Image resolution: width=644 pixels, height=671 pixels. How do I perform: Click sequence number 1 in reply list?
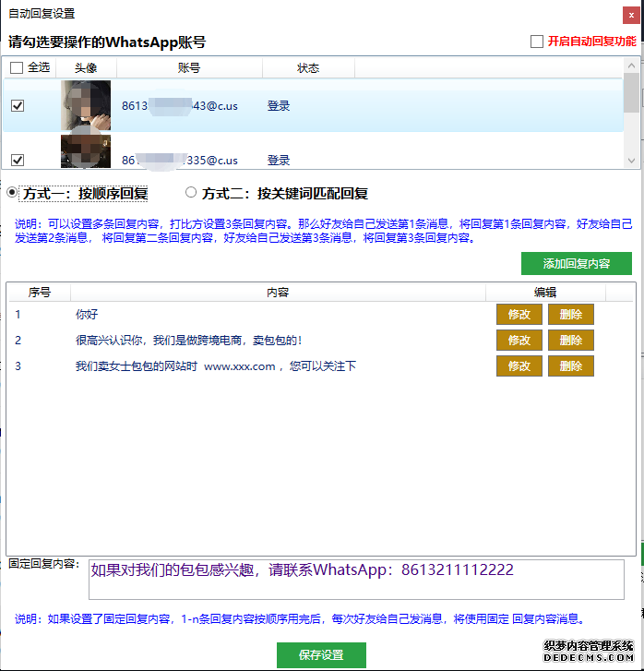click(18, 315)
